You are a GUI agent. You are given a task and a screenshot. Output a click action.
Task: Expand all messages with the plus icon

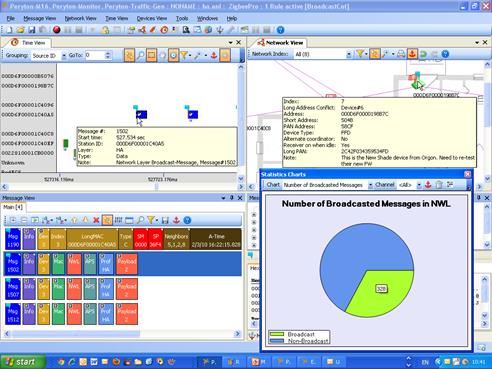point(13,220)
